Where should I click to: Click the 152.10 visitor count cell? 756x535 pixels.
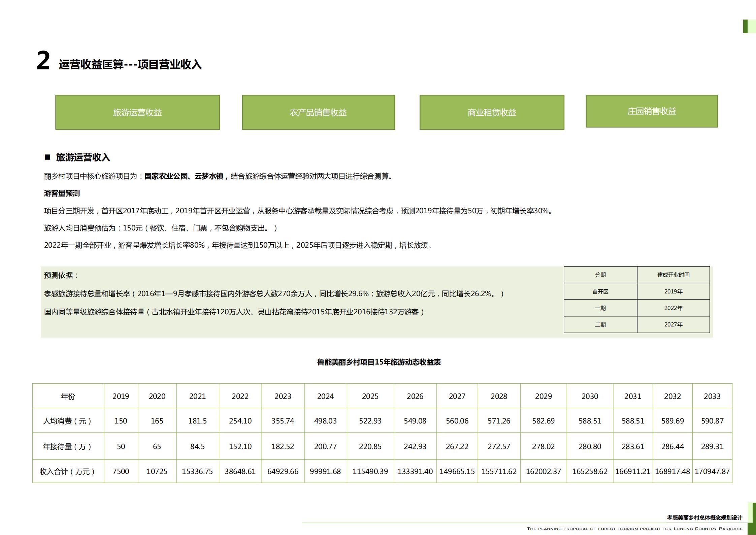(x=240, y=446)
